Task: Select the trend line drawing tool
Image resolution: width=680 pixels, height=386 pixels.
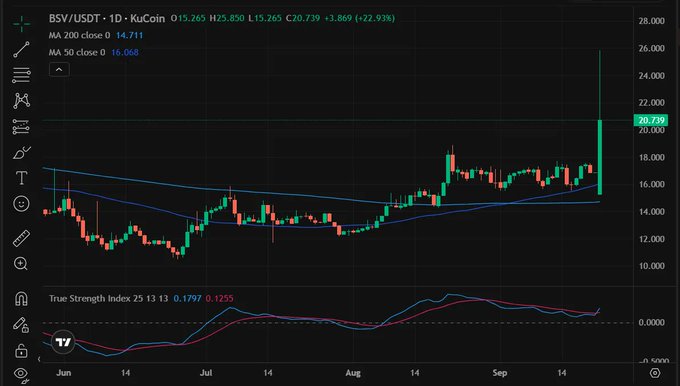Action: (x=21, y=49)
